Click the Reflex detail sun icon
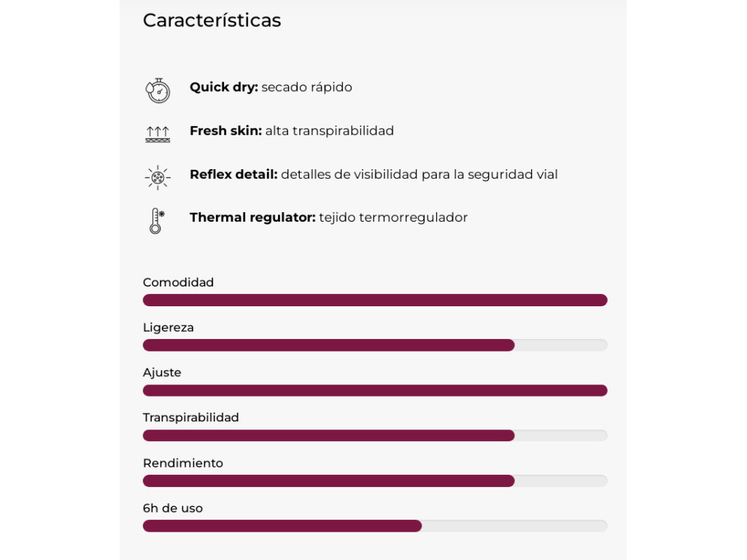This screenshot has height=560, width=747. [158, 178]
